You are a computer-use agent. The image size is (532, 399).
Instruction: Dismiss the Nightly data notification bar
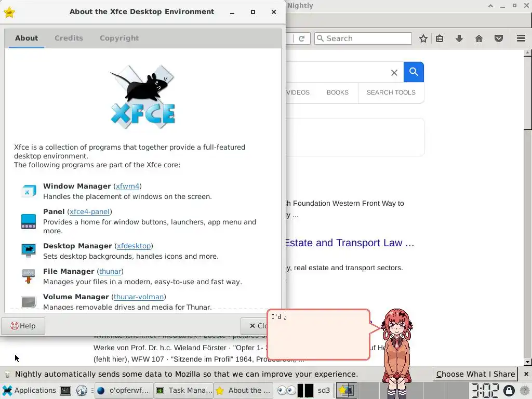526,374
